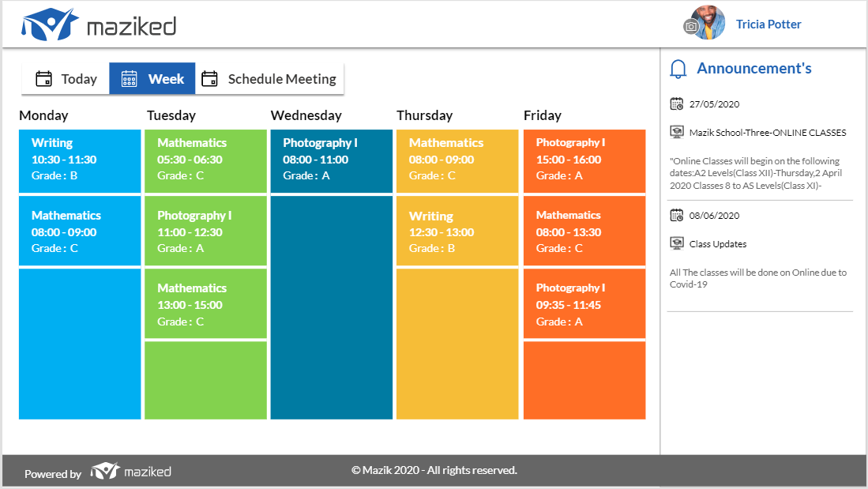Switch to the Today tab
Image resolution: width=868 pixels, height=489 pixels.
point(66,79)
